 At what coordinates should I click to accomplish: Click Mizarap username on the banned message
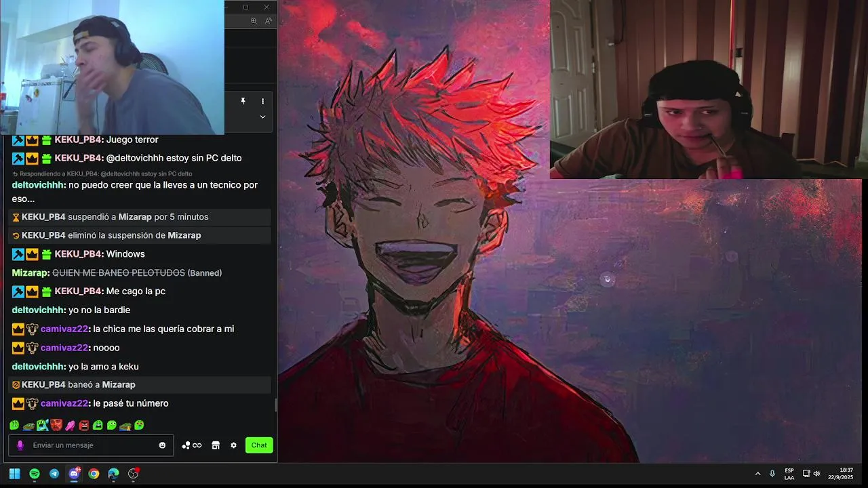pos(31,272)
